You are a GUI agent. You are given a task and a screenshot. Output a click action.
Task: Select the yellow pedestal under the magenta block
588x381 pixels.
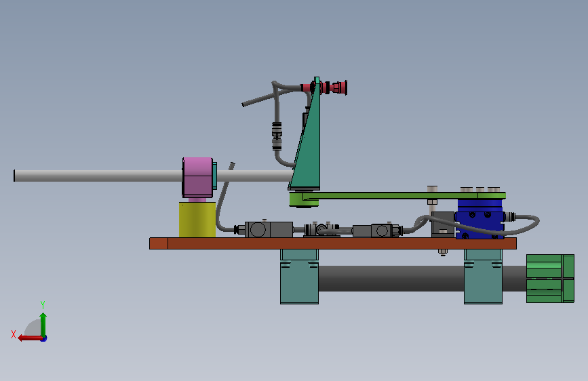(x=197, y=220)
